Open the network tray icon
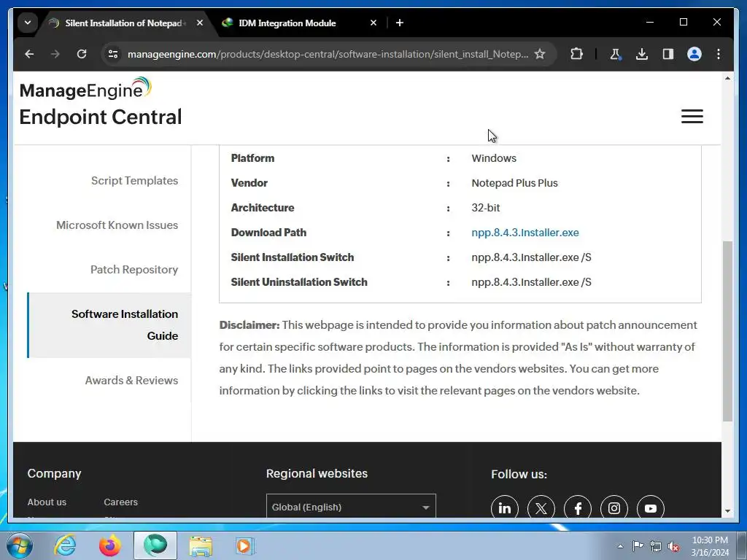The height and width of the screenshot is (560, 747). [656, 546]
